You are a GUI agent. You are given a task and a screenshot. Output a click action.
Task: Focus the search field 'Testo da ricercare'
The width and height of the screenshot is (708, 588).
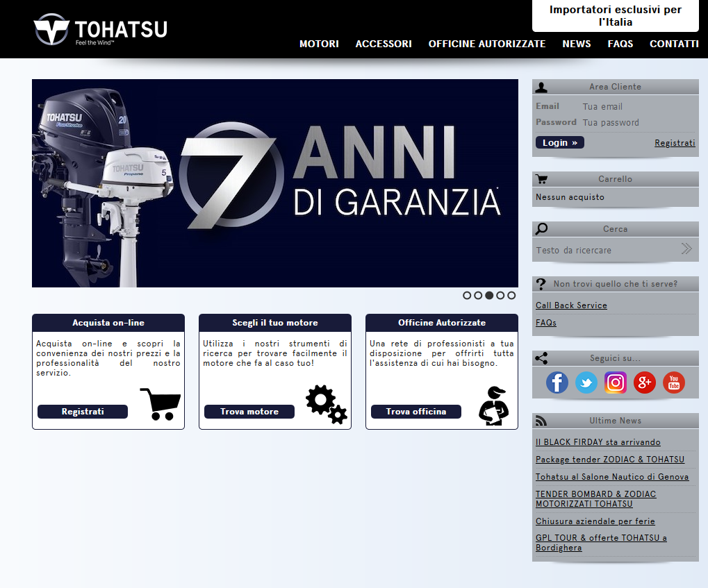pyautogui.click(x=607, y=250)
